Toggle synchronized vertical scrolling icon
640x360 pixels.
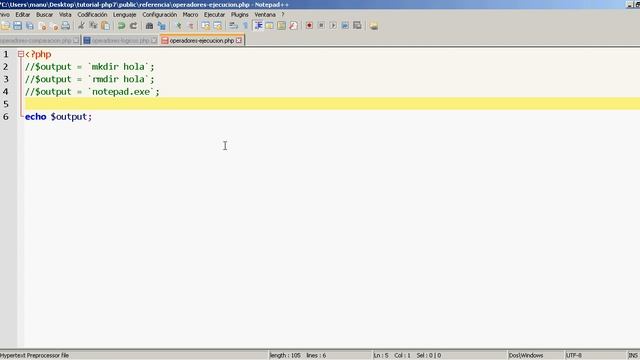(205, 26)
